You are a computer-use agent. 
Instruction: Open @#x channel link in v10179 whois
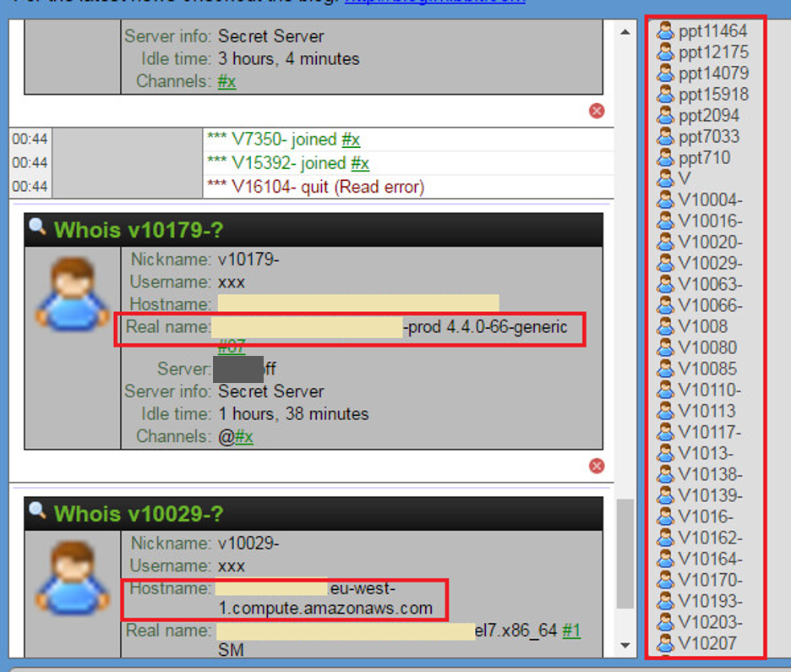243,437
